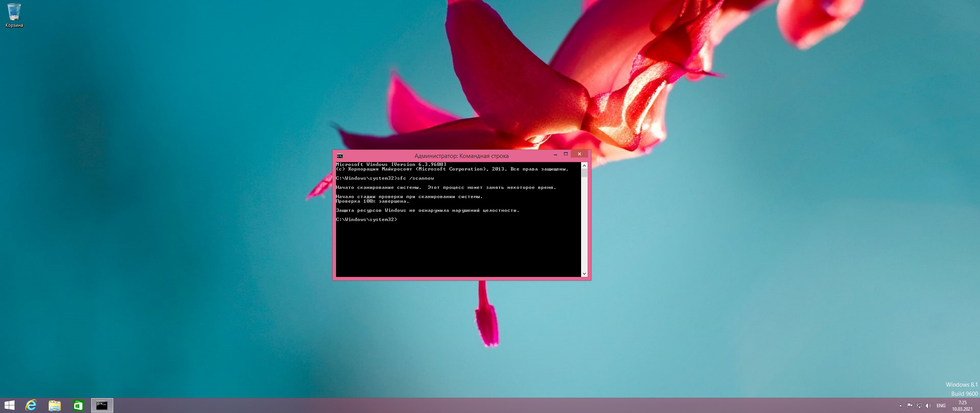Maximize the Command Prompt window
Image resolution: width=980 pixels, height=413 pixels.
[x=565, y=154]
